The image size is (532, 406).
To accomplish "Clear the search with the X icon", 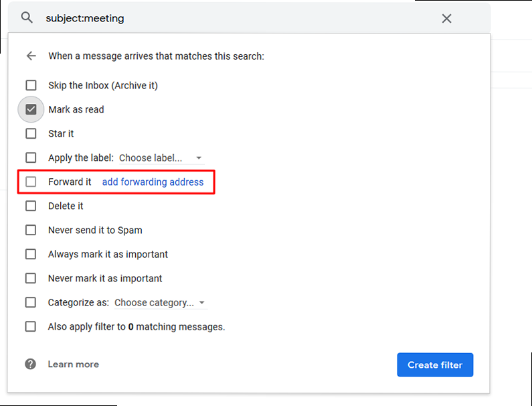I will 446,19.
